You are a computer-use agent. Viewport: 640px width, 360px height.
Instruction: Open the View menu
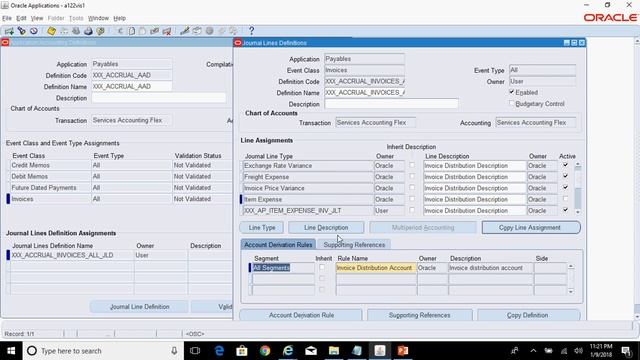(x=37, y=18)
